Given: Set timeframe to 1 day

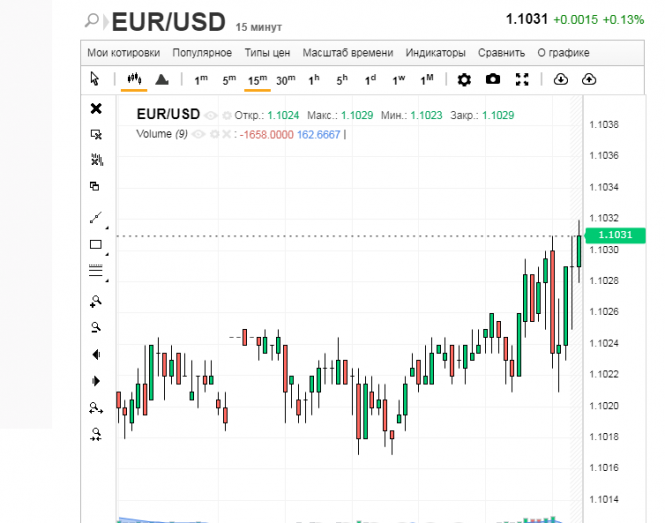Looking at the screenshot, I should click(x=370, y=80).
